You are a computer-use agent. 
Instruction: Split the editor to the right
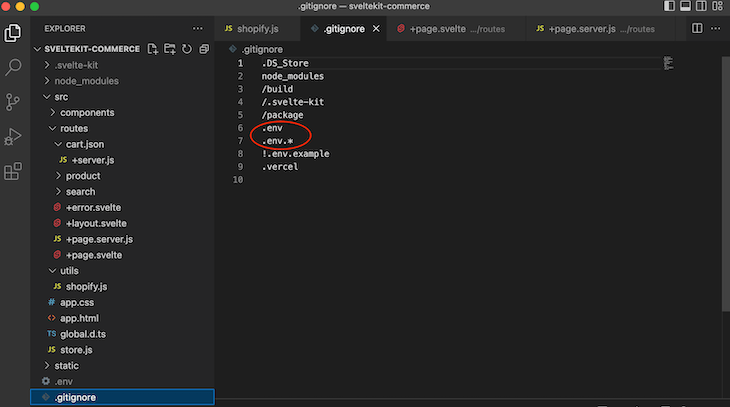click(696, 29)
